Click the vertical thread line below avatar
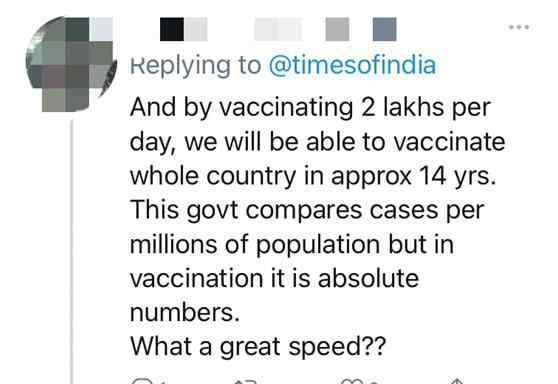The width and height of the screenshot is (558, 384). click(72, 252)
